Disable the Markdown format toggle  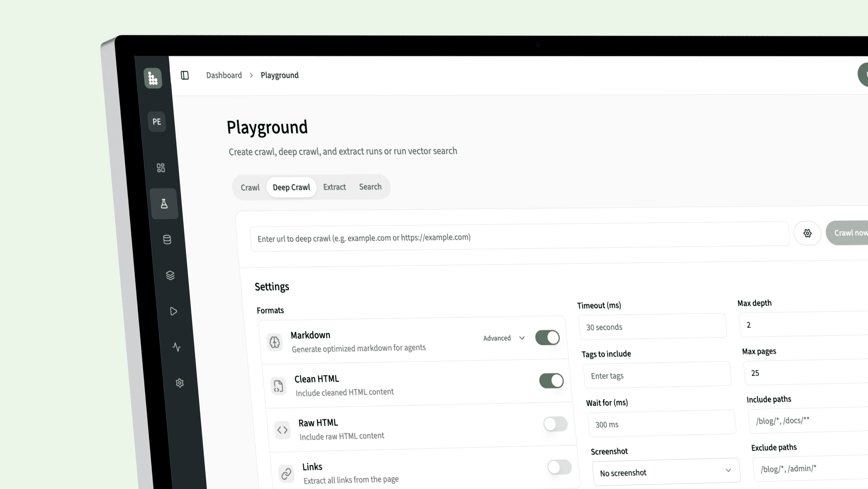click(x=547, y=338)
